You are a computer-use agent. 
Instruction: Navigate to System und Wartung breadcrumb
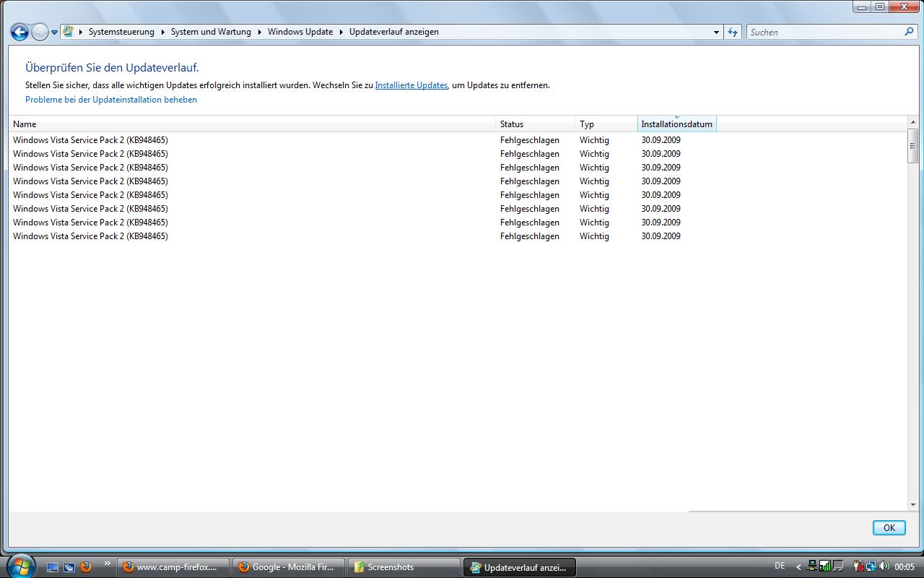(211, 32)
